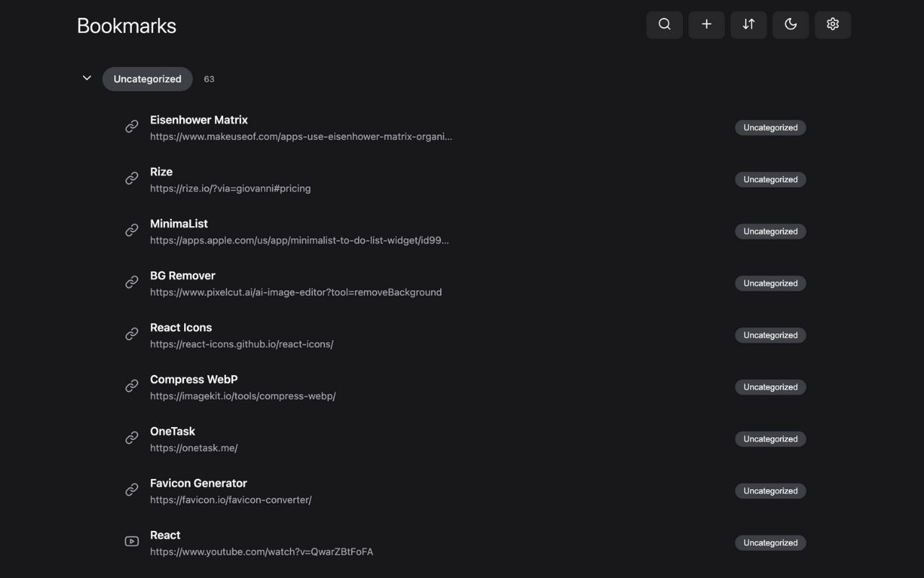Click the React Icons bookmark title

pos(181,327)
